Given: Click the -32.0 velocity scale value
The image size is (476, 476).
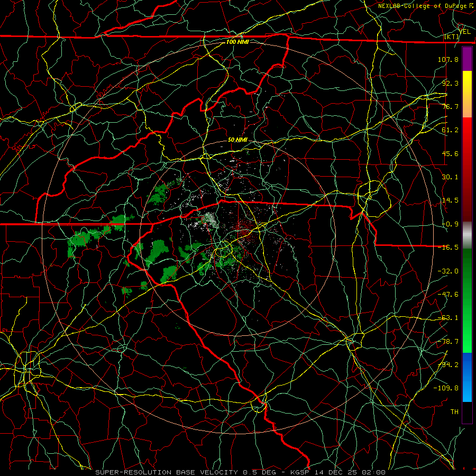Looking at the screenshot, I should point(448,271).
